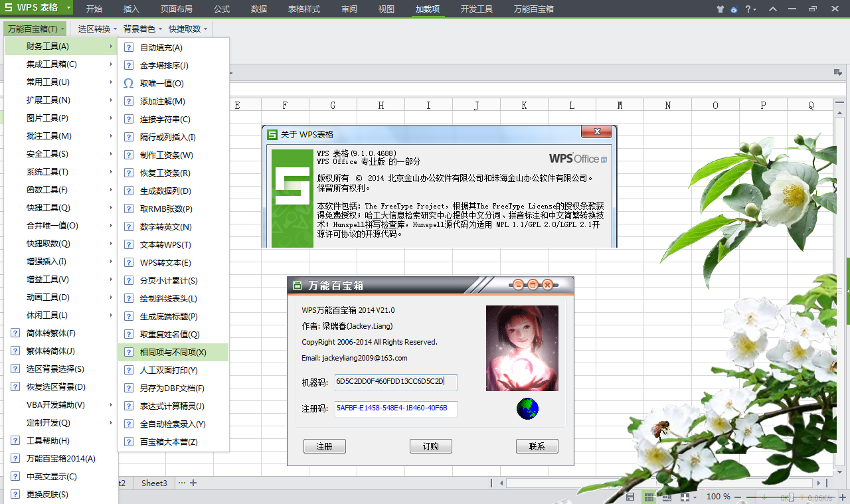
Task: Expand the 安全工具(S) submenu
Action: tap(61, 153)
